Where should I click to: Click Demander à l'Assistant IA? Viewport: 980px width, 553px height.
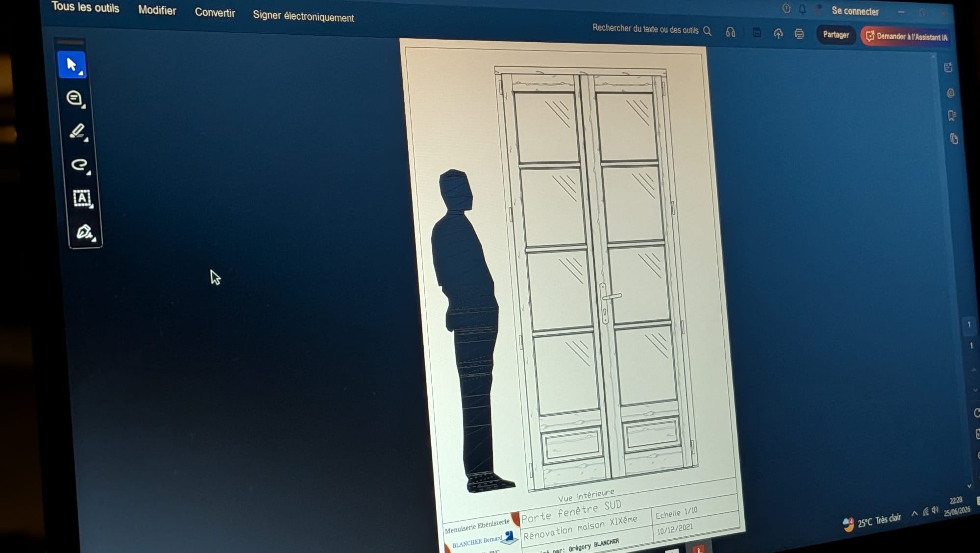tap(906, 36)
